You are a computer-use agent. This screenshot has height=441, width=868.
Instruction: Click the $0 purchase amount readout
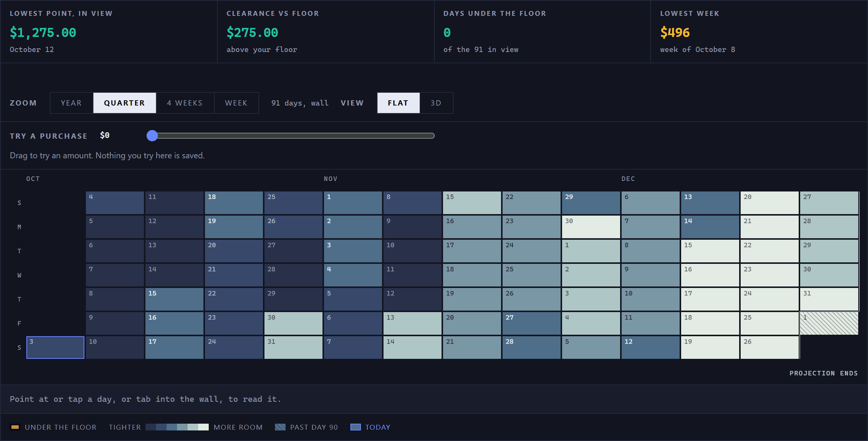(x=105, y=135)
